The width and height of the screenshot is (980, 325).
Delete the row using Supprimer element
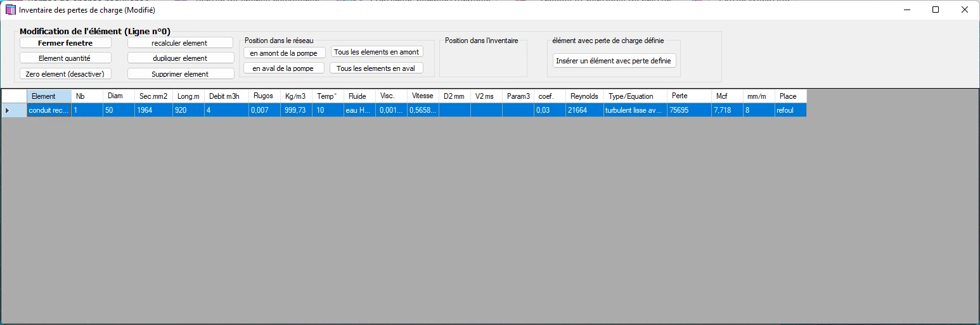pos(181,73)
